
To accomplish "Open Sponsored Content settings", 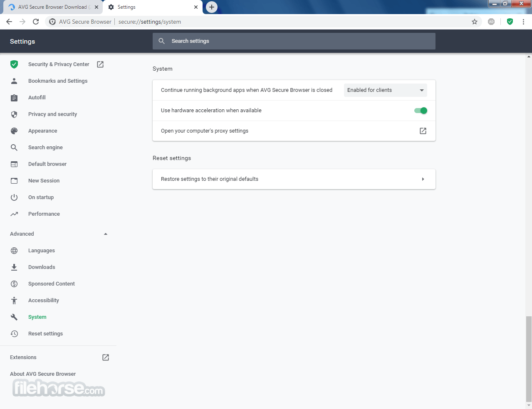I will 52,284.
